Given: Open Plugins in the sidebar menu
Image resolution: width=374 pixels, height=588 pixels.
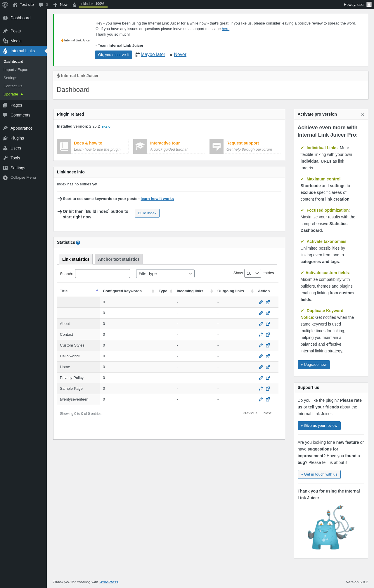Looking at the screenshot, I should coord(23,138).
